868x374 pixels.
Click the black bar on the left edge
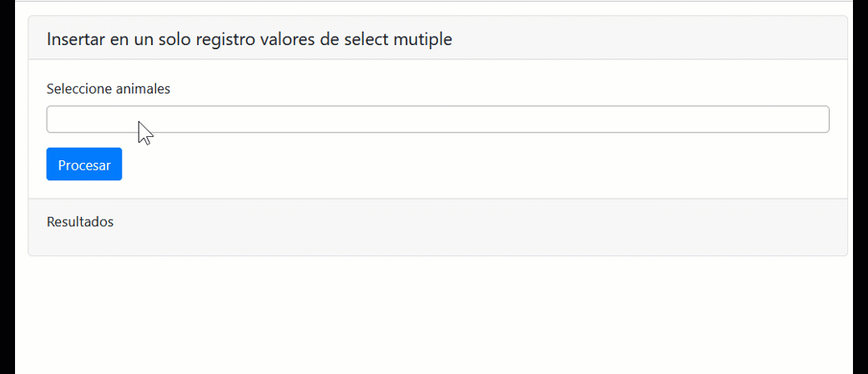tap(7, 187)
